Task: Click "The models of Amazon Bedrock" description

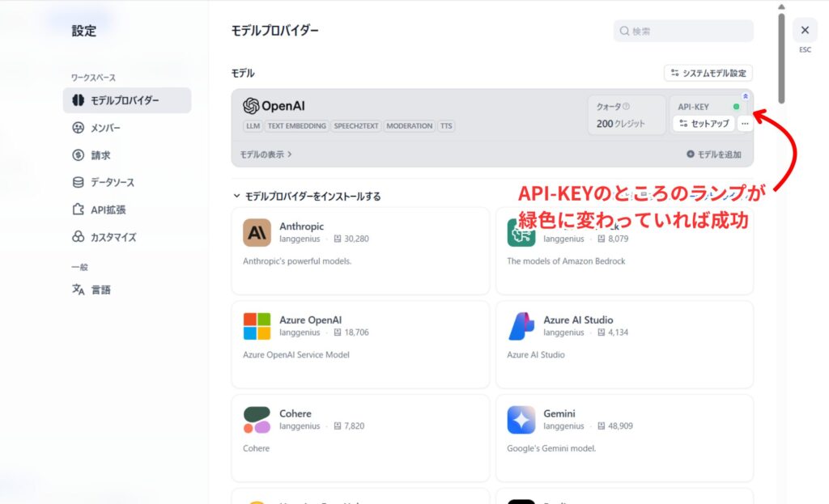Action: (566, 261)
